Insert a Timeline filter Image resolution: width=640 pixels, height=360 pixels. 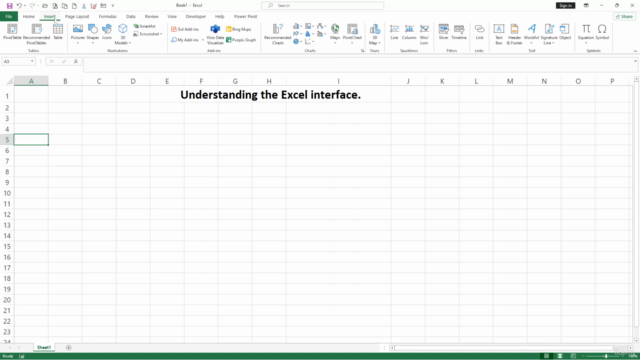click(459, 32)
